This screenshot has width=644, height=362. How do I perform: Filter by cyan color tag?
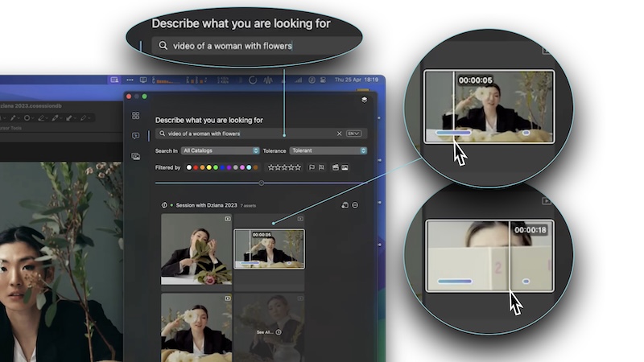(x=249, y=167)
